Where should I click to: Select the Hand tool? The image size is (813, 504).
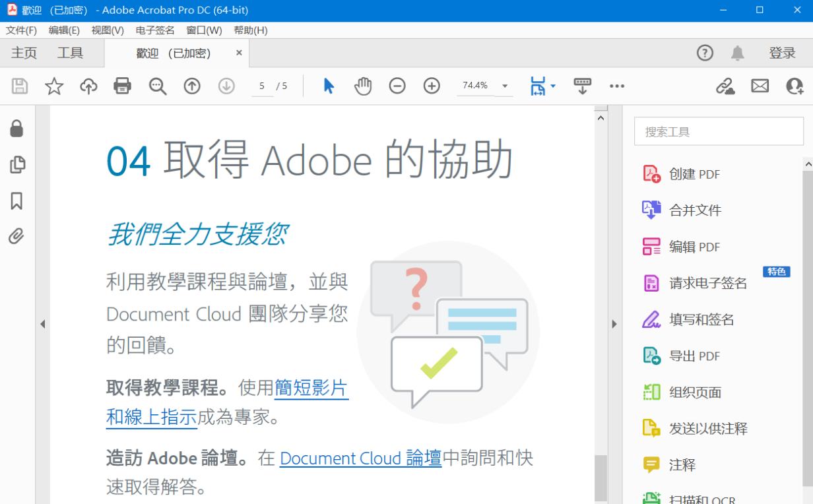(x=362, y=86)
